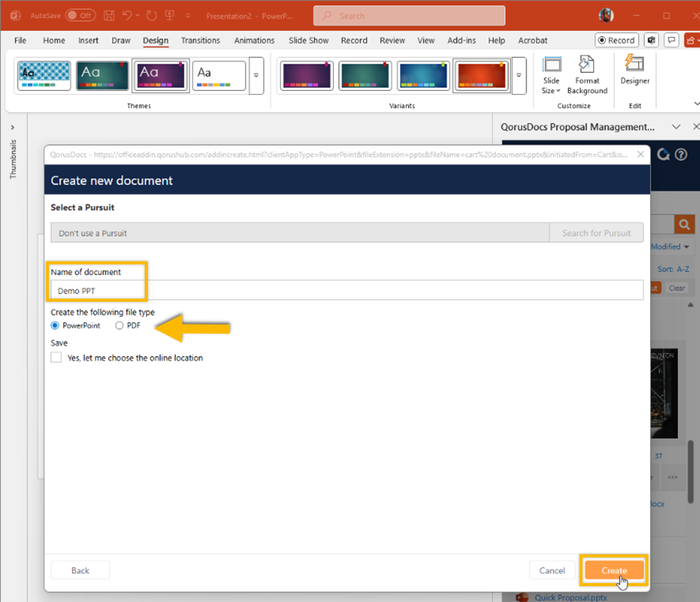The height and width of the screenshot is (602, 700).
Task: Choose the purple variant swatch
Action: (x=306, y=75)
